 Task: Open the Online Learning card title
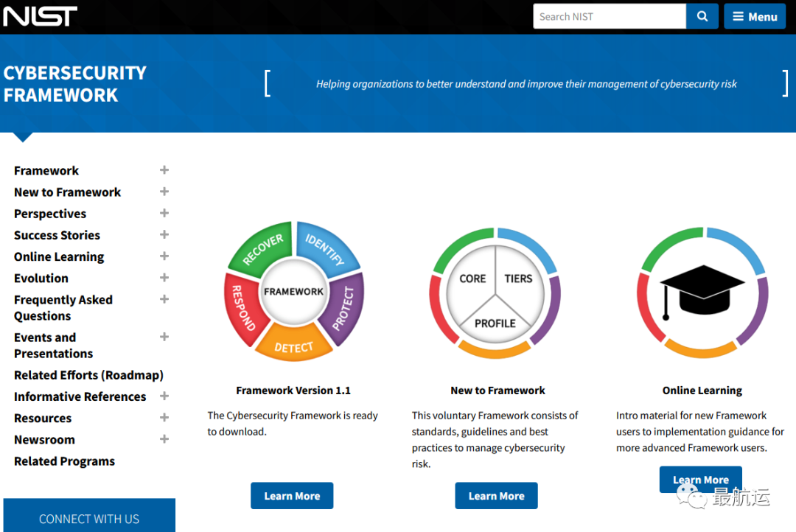702,391
